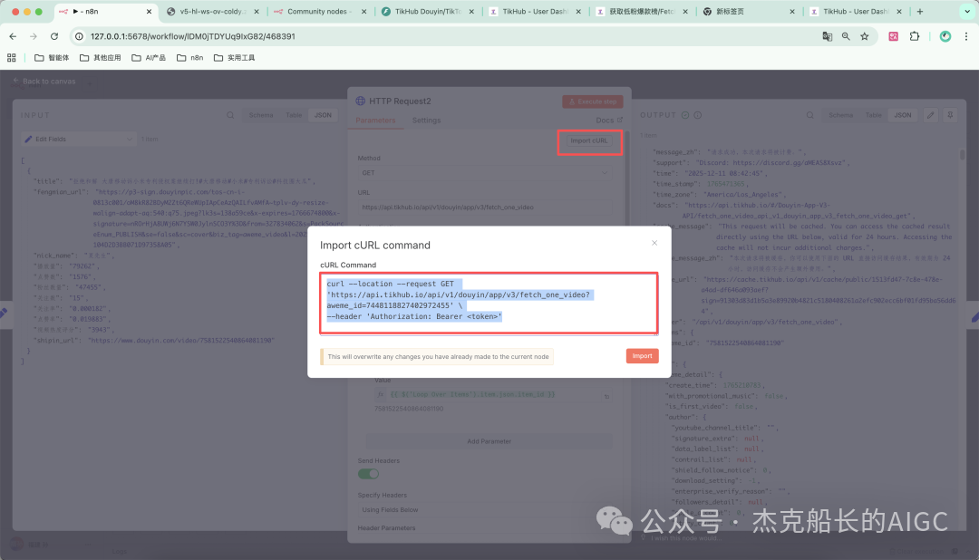This screenshot has height=560, width=979.
Task: Bookmark this page with star icon
Action: tap(864, 36)
